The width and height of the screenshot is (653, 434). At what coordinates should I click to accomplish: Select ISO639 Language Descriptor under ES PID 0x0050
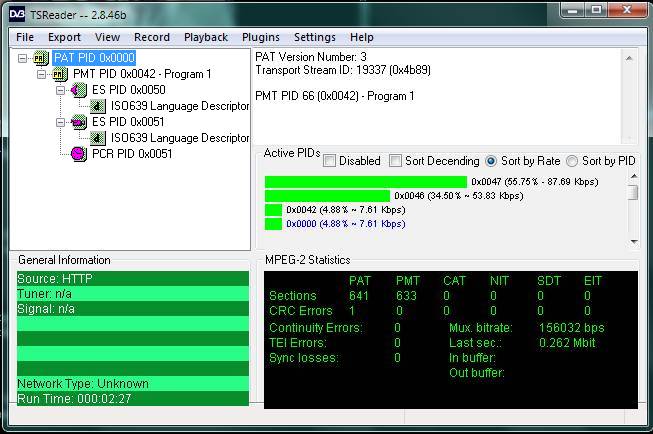click(x=179, y=106)
